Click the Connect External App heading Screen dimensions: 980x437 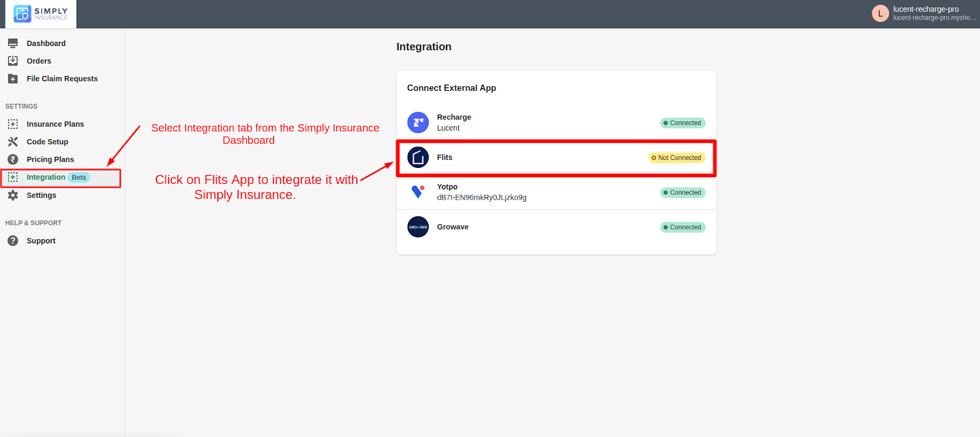click(451, 88)
